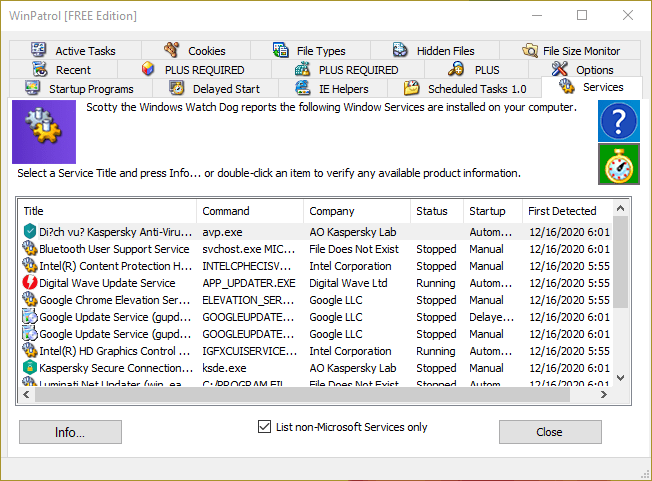Click the horizontal scrollbar thumb
This screenshot has height=481, width=652.
coord(302,394)
